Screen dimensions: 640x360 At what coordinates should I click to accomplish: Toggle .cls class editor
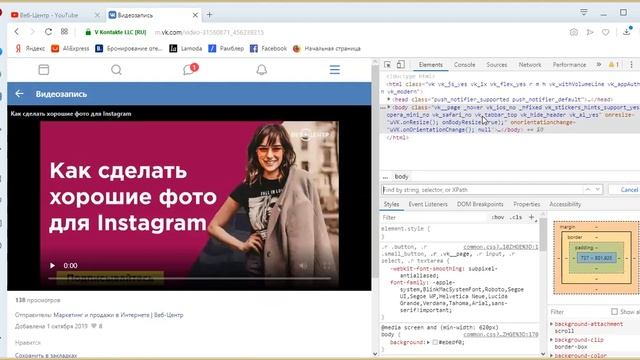coord(516,218)
